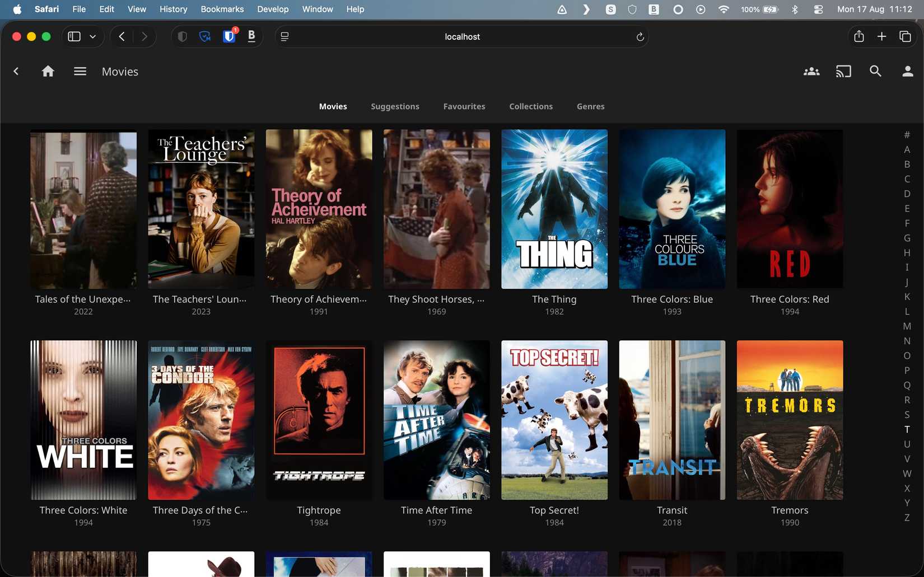Click the bold B extension icon
The width and height of the screenshot is (924, 577).
click(x=251, y=36)
